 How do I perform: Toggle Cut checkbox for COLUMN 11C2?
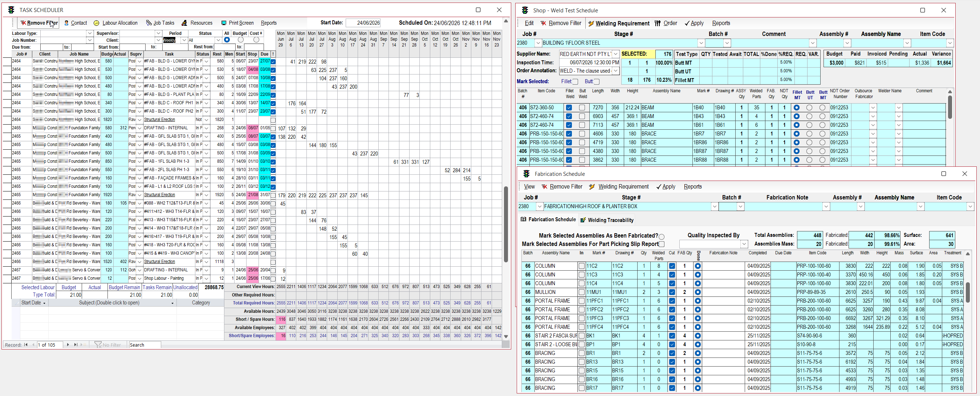click(672, 266)
